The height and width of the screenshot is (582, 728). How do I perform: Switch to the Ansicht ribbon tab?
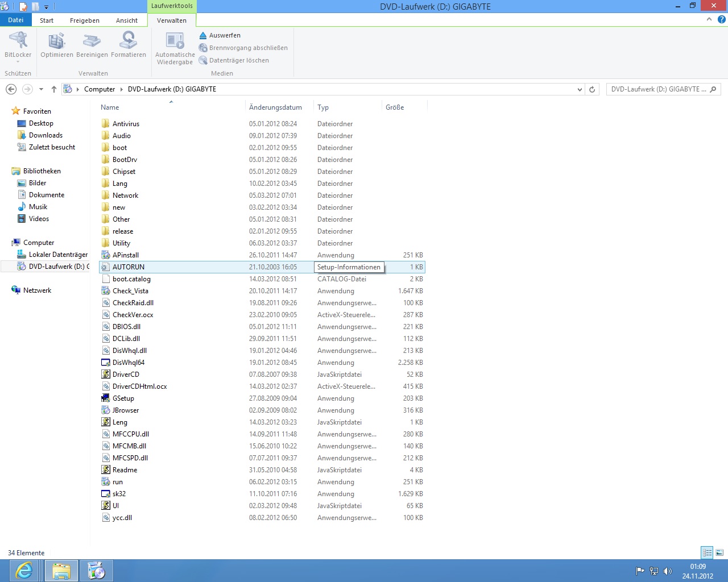[127, 20]
